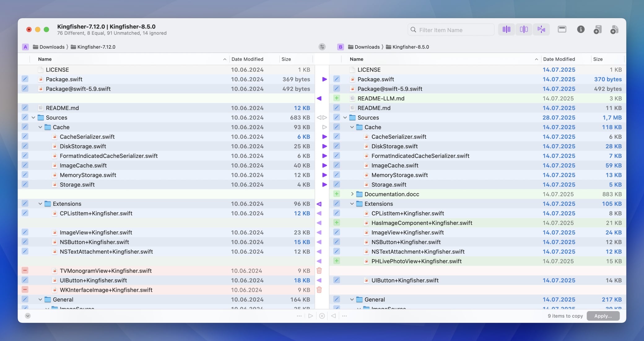
Task: Open the Downloads breadcrumb in pane A
Action: pos(52,47)
